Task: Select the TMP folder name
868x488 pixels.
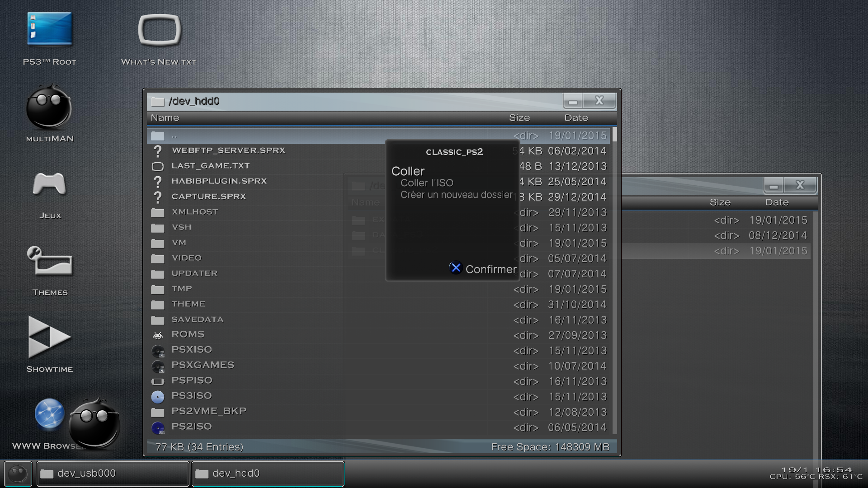Action: (x=182, y=289)
